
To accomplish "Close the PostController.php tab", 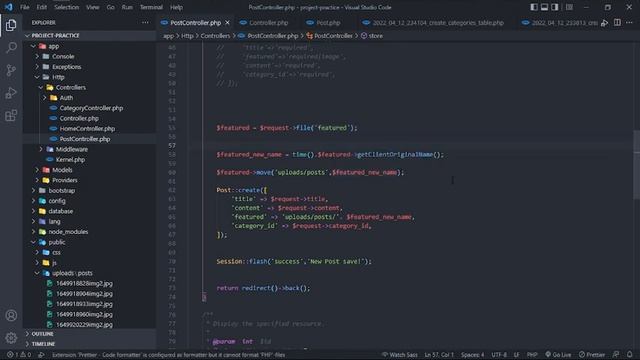I will pyautogui.click(x=227, y=23).
